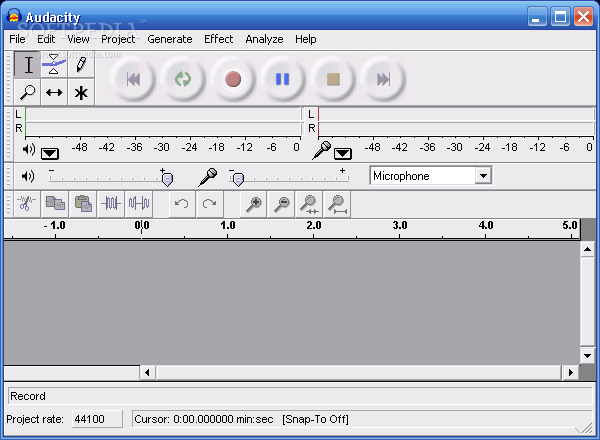Click the Redo arrow icon

[209, 203]
